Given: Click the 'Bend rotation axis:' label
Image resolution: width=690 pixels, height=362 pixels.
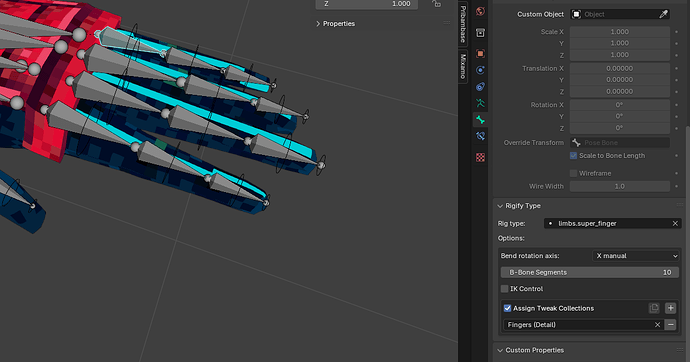Looking at the screenshot, I should pos(530,256).
